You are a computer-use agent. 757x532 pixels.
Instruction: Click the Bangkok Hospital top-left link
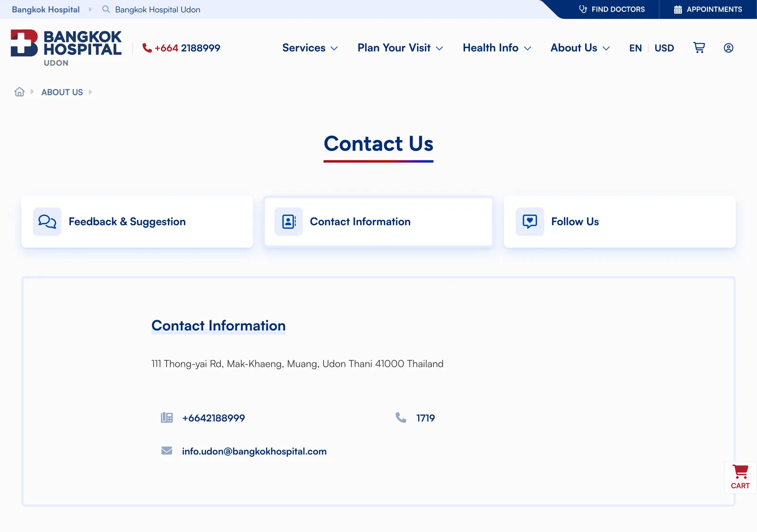(46, 9)
